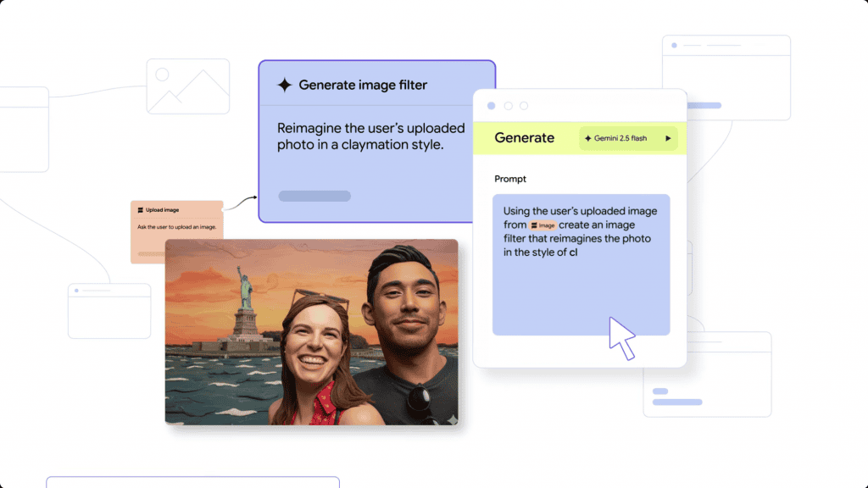Select the Generate heading in the yellow bar
The height and width of the screenshot is (488, 868).
pyautogui.click(x=524, y=138)
